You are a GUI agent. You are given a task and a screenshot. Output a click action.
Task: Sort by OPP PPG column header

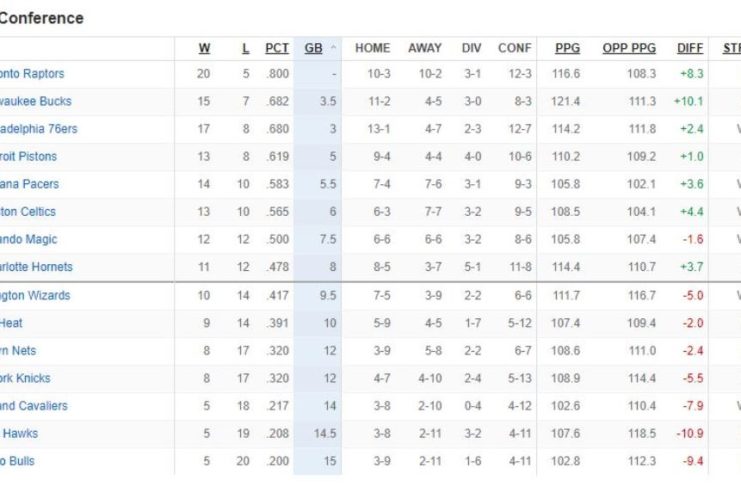click(629, 48)
